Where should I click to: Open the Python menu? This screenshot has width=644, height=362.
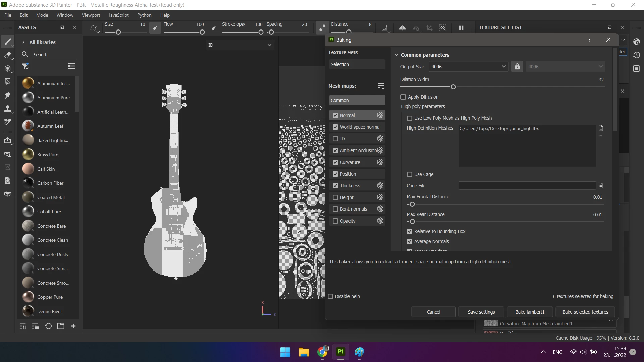(x=144, y=15)
